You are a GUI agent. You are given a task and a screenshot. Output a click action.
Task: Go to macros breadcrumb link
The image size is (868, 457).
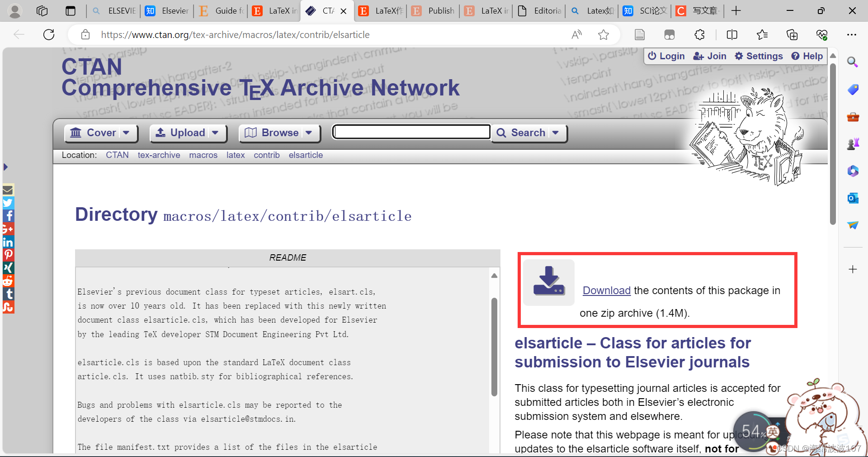203,155
